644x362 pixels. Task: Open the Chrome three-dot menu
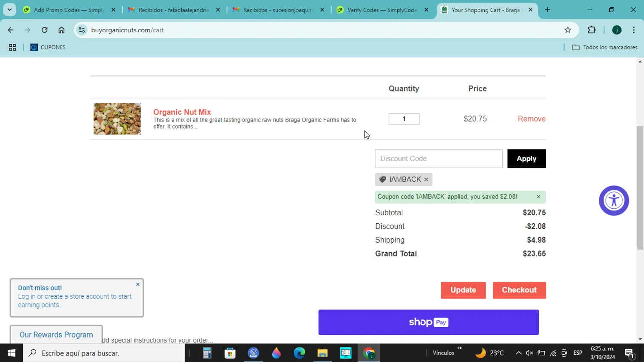tap(634, 30)
